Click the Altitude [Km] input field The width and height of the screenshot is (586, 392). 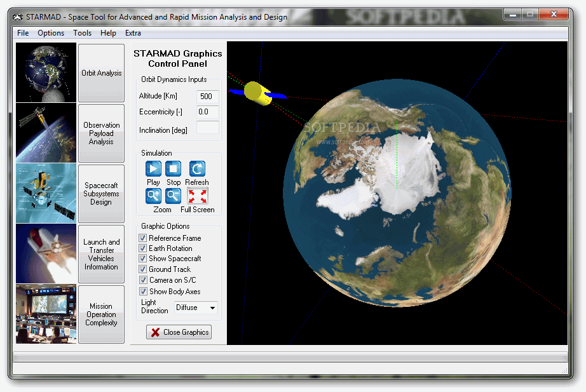(x=207, y=97)
